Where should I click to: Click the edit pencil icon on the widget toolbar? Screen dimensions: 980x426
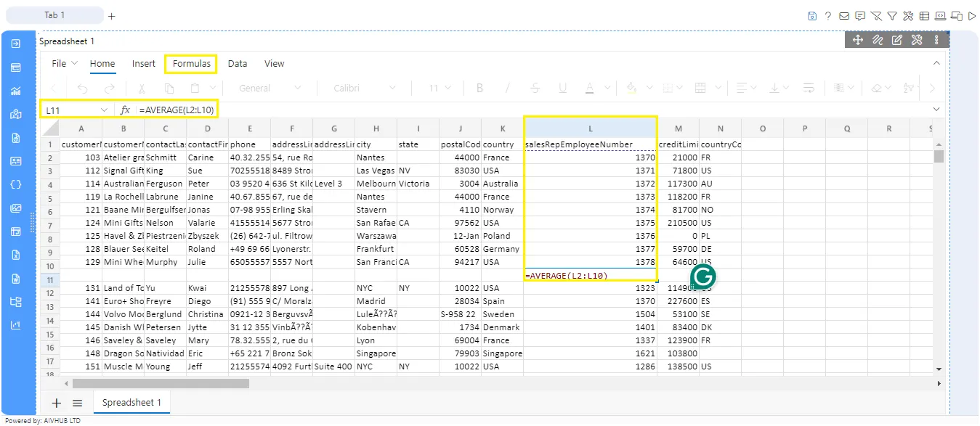coord(897,40)
